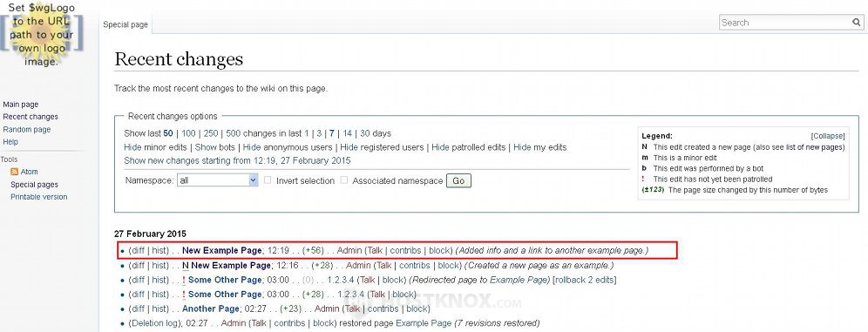
Task: Open Admin contribs in 12:16 entry
Action: (x=415, y=266)
